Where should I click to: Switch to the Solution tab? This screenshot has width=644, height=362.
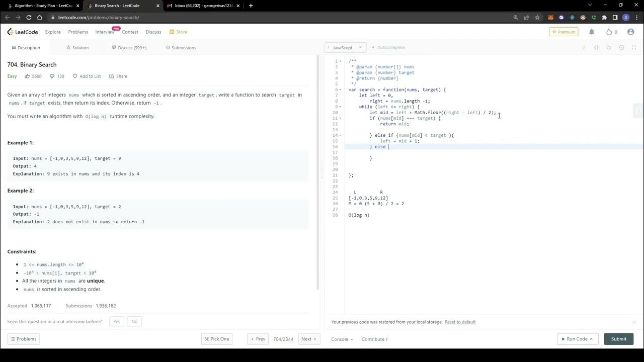click(77, 48)
